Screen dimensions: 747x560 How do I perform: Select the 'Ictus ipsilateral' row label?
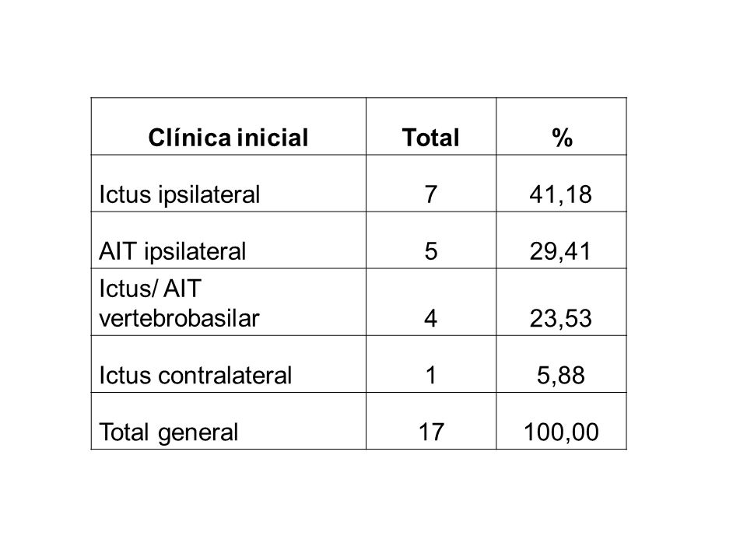[x=180, y=194]
